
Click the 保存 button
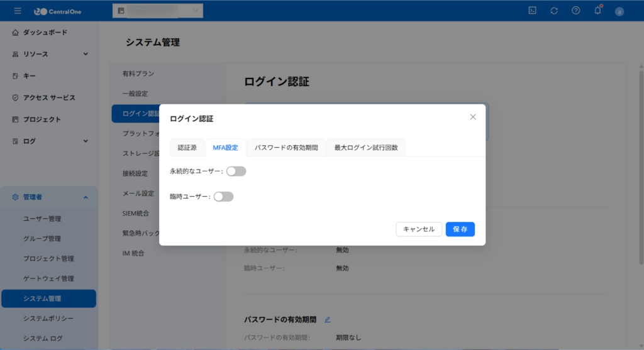[460, 229]
